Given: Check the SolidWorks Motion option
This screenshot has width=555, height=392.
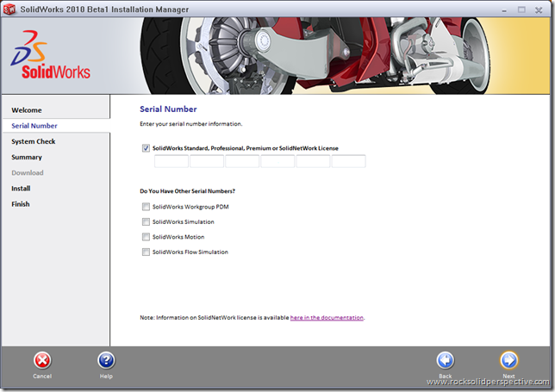Looking at the screenshot, I should [x=146, y=237].
